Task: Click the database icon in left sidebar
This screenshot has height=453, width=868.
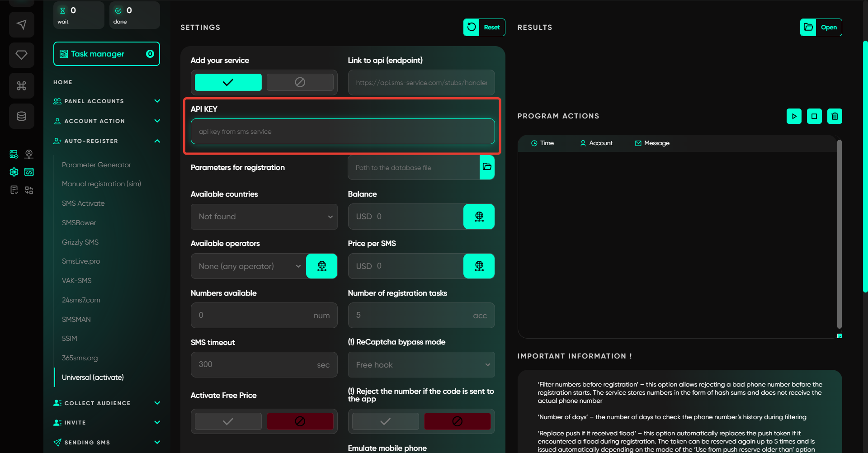Action: [21, 116]
